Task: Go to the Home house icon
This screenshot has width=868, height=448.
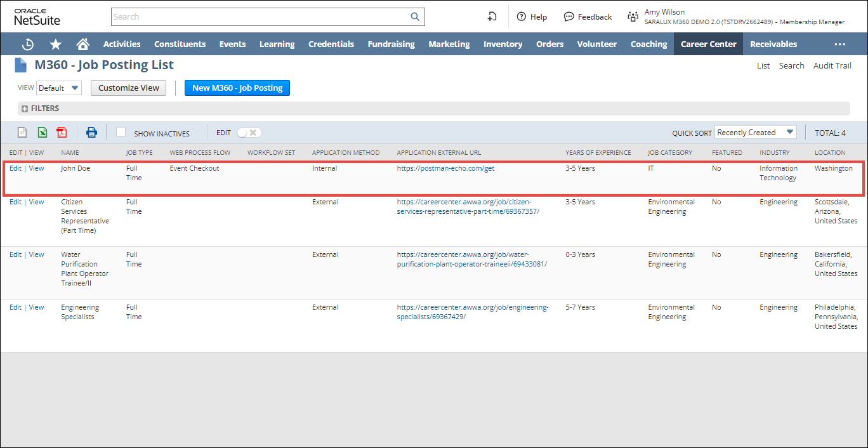Action: click(82, 44)
